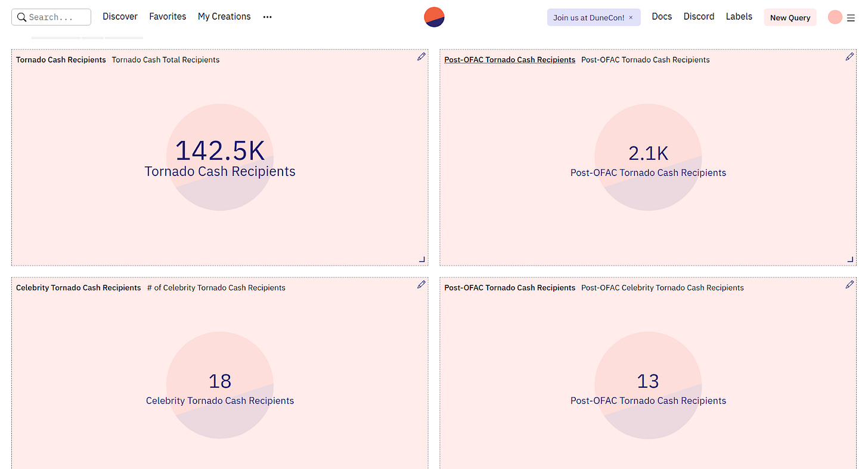Click the 'Post-OFAC Tornado Cash Recipients' label under 13
The image size is (868, 469).
click(x=648, y=401)
